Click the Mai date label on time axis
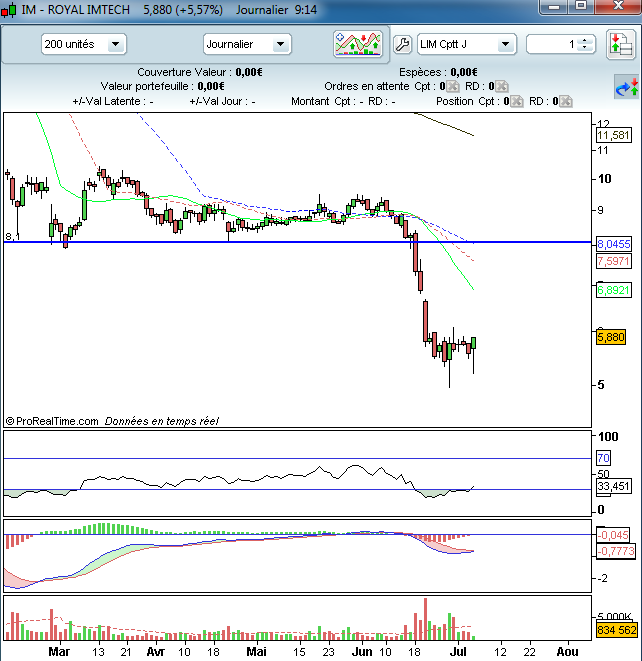 (256, 652)
